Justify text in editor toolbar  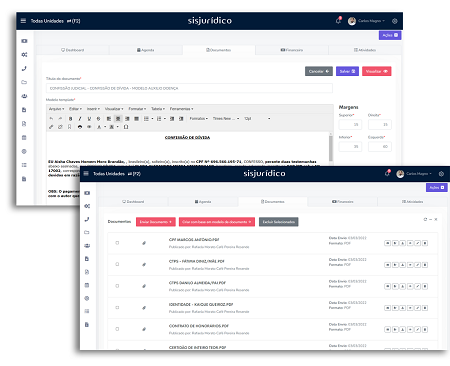(x=136, y=119)
